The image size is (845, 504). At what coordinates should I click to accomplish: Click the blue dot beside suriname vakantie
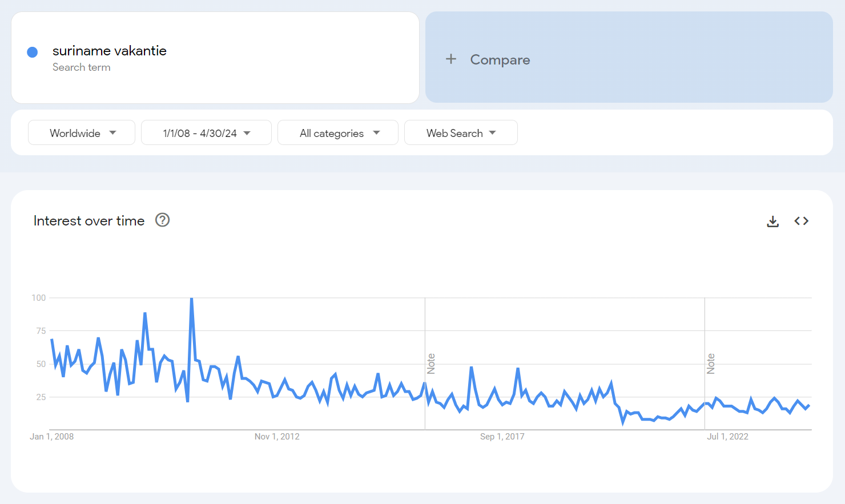[33, 52]
